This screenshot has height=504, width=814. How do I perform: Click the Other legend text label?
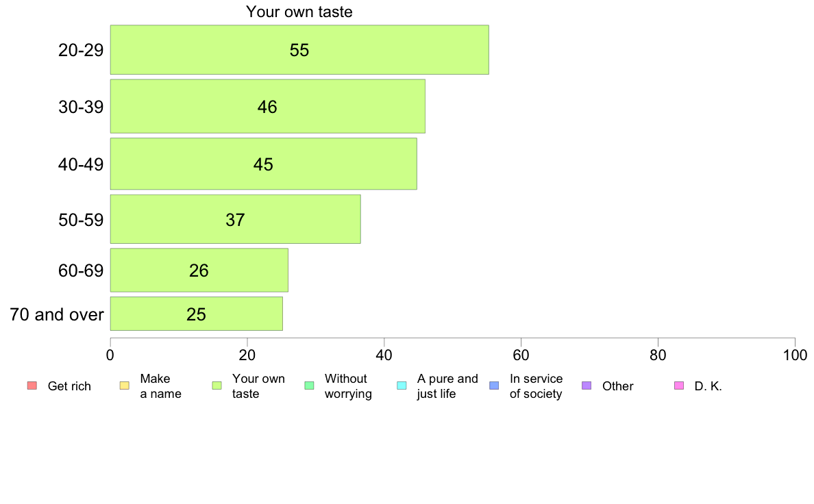[618, 386]
